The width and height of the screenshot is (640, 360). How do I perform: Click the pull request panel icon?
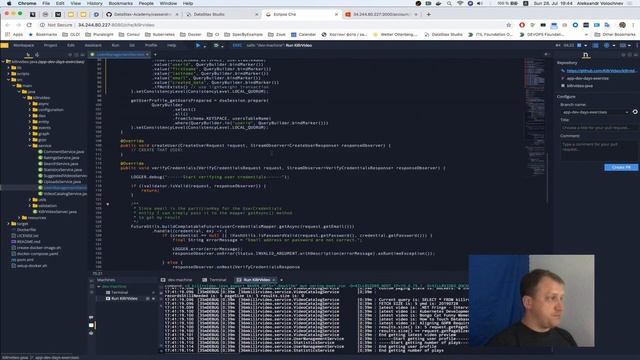pos(586,55)
